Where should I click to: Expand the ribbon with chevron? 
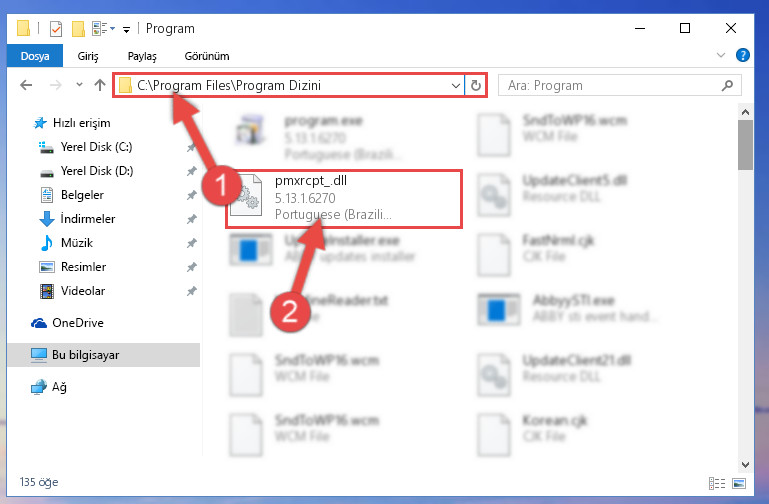pos(720,55)
